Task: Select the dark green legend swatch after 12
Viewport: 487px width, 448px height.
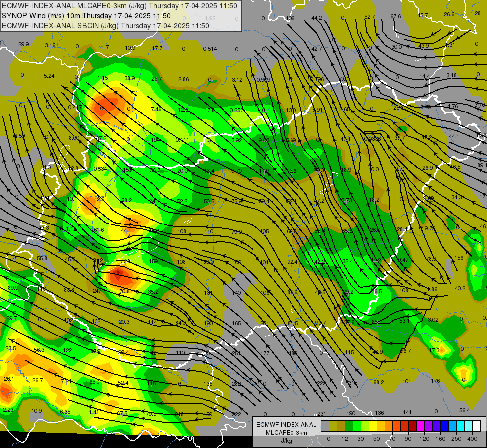Action: coord(349,426)
